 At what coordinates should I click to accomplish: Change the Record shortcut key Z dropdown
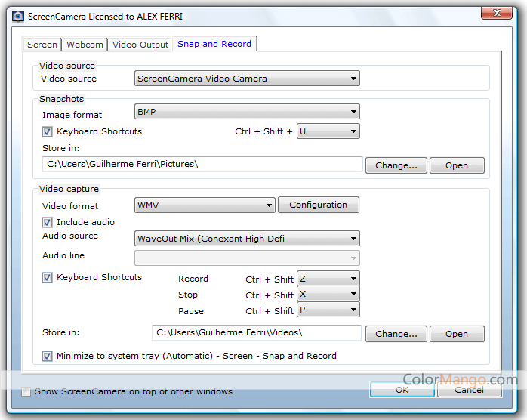328,279
